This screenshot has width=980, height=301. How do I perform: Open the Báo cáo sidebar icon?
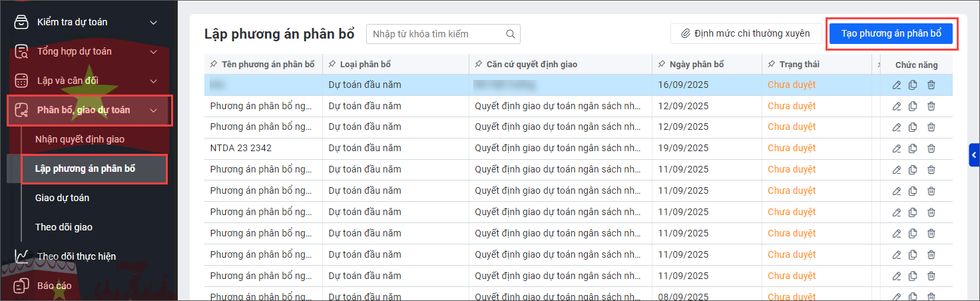tap(22, 286)
